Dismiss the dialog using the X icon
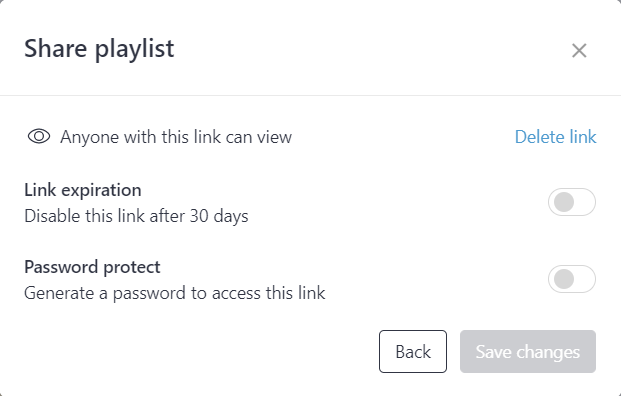 point(579,50)
